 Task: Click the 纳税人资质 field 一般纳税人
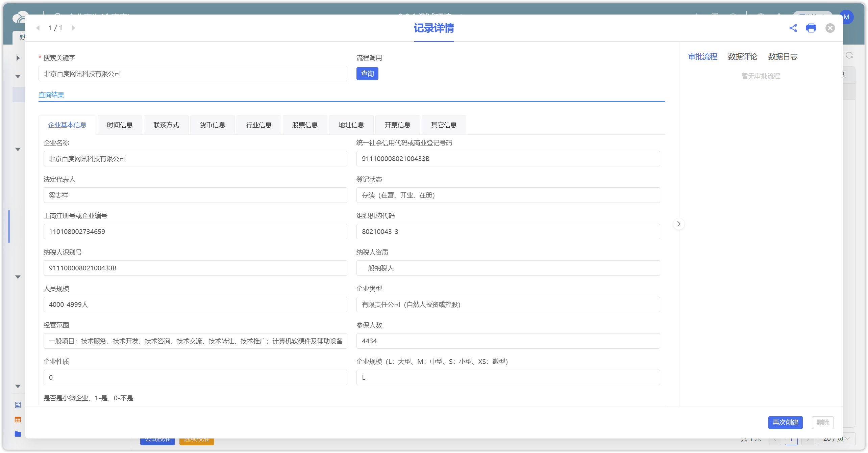[x=508, y=268]
